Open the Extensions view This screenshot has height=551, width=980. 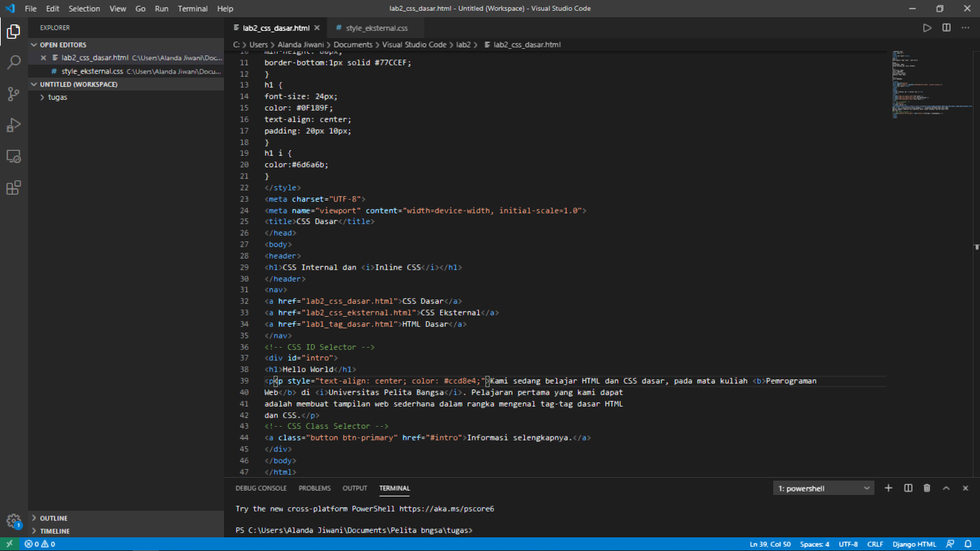[14, 188]
